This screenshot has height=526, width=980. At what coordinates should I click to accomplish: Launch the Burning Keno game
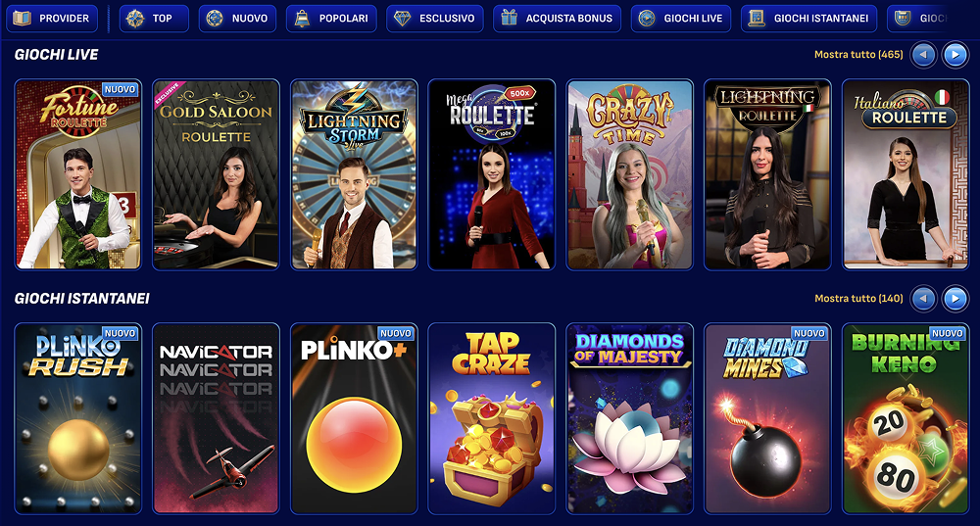coord(905,418)
